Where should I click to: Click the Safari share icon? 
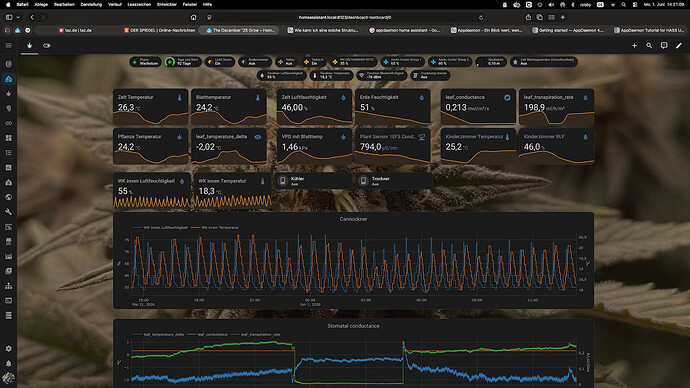[528, 18]
